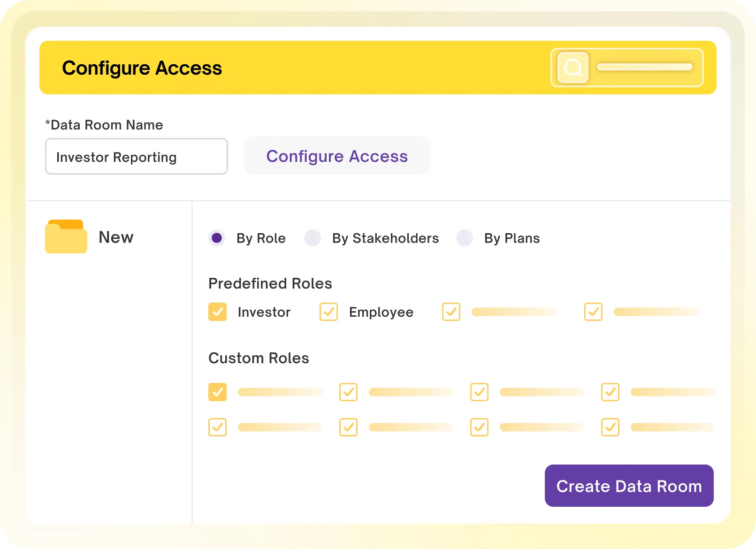Select the By Role radio option
Image resolution: width=756 pixels, height=549 pixels.
(217, 238)
